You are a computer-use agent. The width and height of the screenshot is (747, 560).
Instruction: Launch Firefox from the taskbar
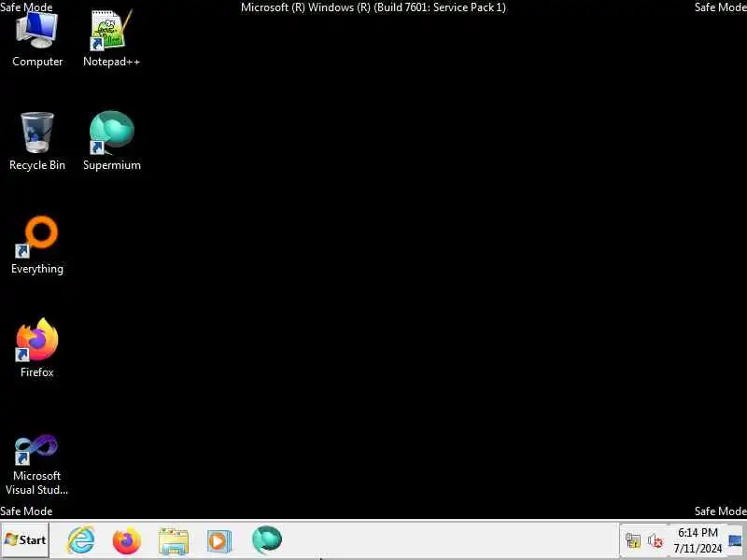pyautogui.click(x=127, y=540)
